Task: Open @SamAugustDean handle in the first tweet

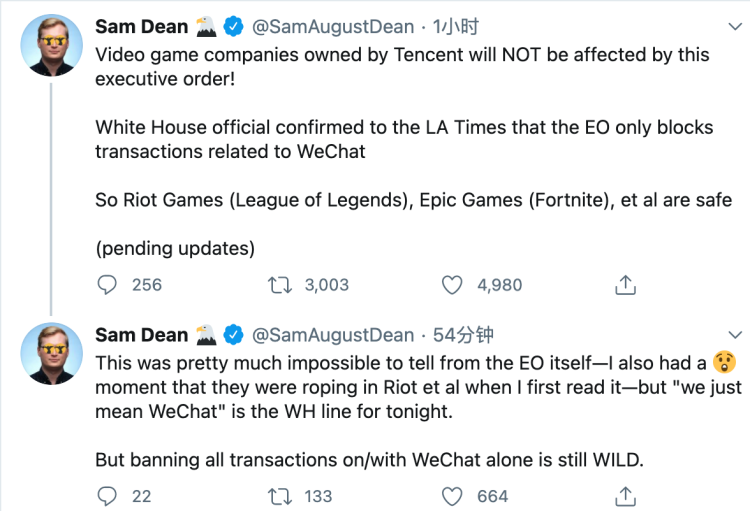Action: [x=332, y=26]
